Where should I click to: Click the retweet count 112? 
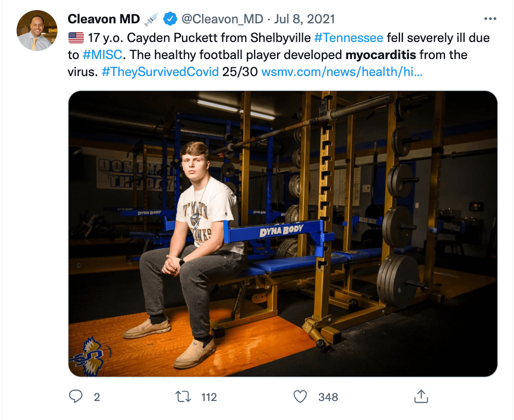[x=209, y=397]
